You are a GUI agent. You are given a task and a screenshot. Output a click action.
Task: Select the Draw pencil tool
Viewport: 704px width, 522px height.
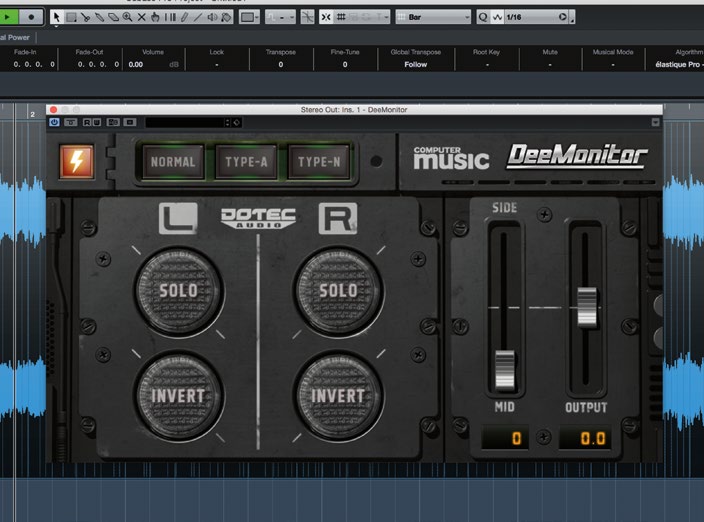point(184,17)
